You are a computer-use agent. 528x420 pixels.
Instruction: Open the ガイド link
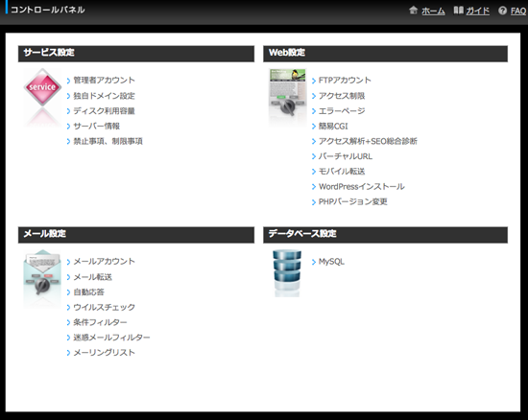[x=477, y=12]
